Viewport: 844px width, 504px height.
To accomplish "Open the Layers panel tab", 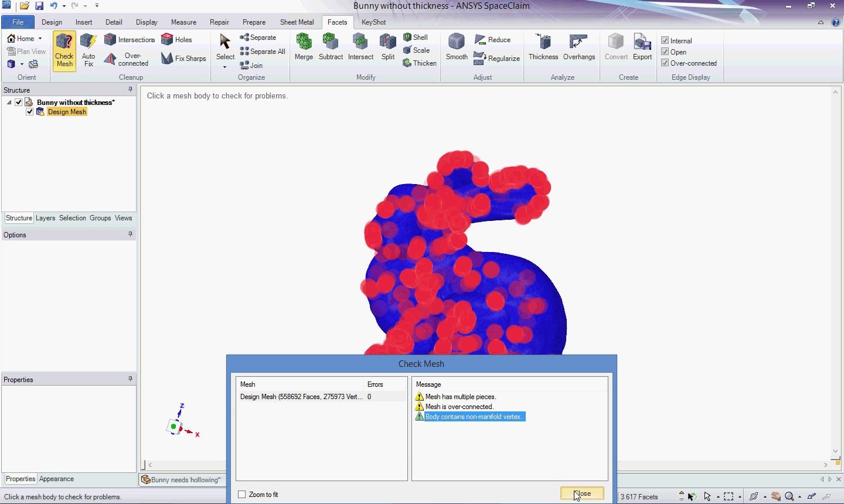I will point(45,218).
